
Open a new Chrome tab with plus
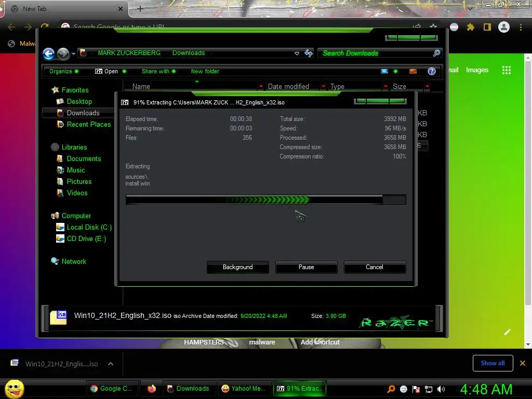(x=140, y=9)
